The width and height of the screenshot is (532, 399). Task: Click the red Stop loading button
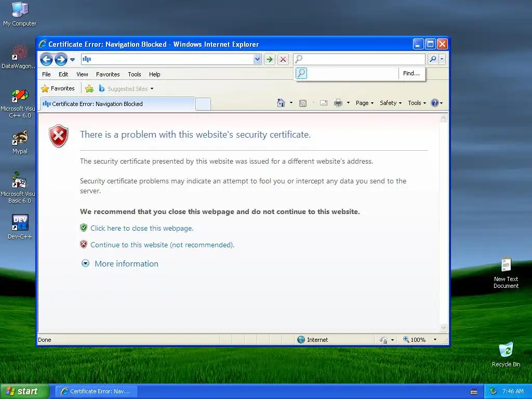[283, 59]
